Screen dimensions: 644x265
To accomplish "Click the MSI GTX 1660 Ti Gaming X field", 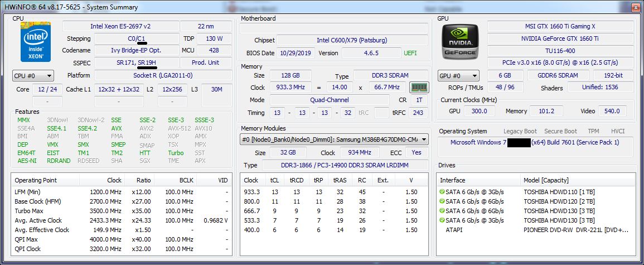I will [560, 26].
